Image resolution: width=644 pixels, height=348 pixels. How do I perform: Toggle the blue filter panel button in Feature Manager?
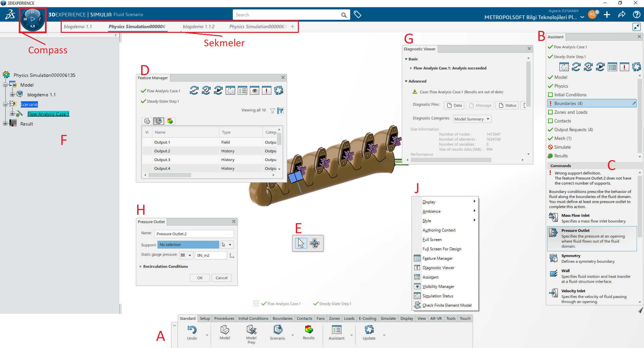pyautogui.click(x=281, y=111)
